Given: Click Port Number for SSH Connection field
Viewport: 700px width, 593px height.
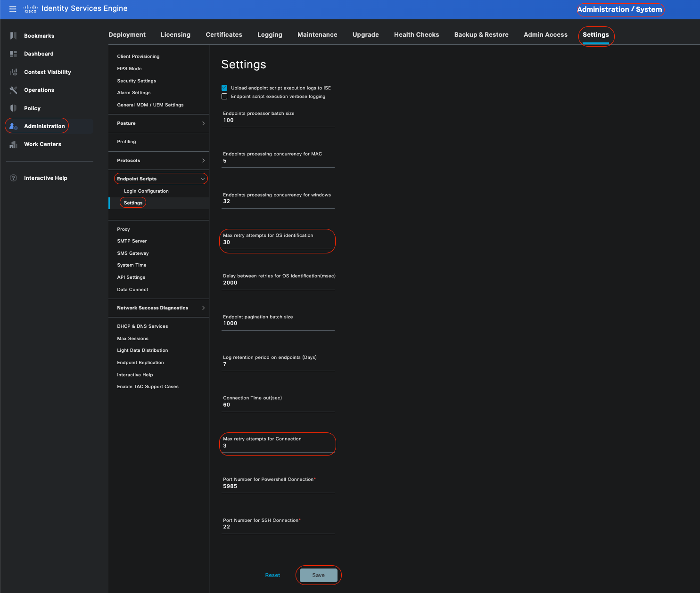Looking at the screenshot, I should pyautogui.click(x=278, y=527).
